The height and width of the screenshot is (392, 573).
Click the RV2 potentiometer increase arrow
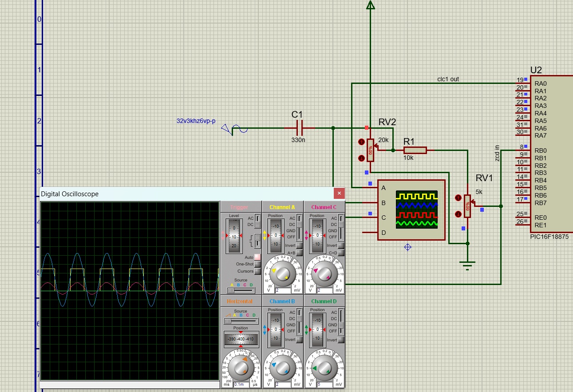tap(361, 142)
